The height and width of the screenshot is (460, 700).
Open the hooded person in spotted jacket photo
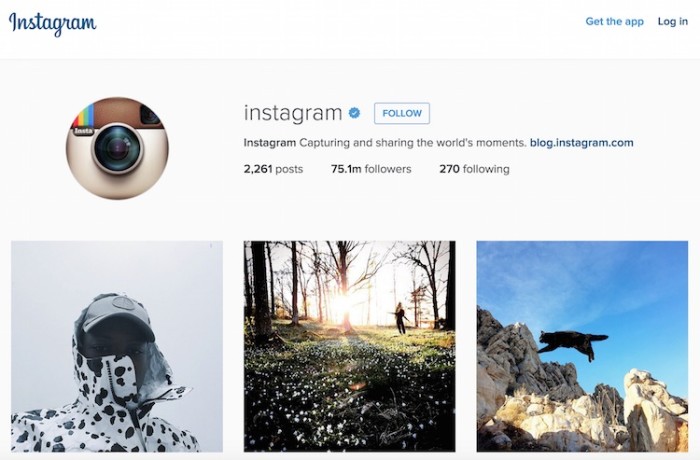pos(117,347)
